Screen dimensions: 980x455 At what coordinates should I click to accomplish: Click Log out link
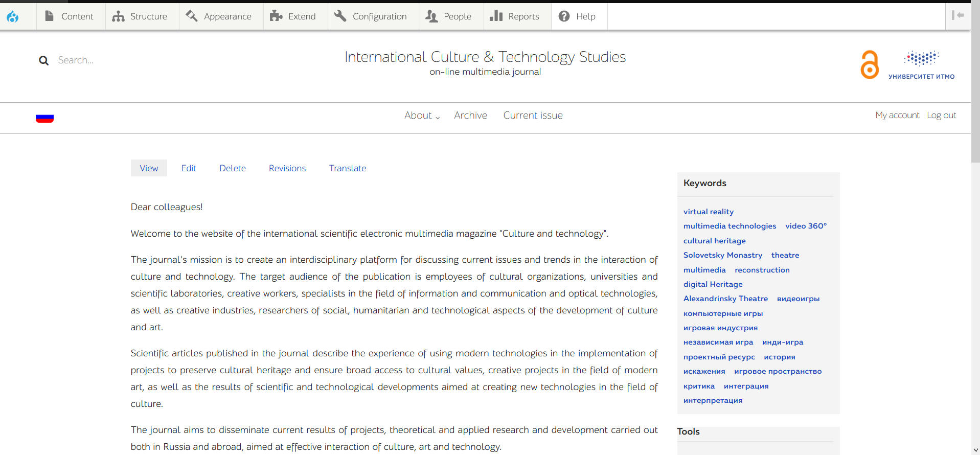pos(941,116)
